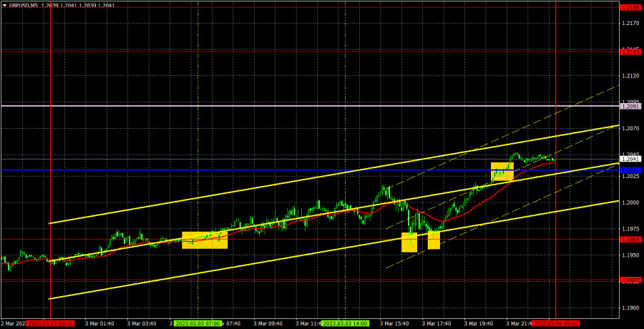Select the red 1.2185 price label
Screen dimensions: 644x329
coord(630,7)
